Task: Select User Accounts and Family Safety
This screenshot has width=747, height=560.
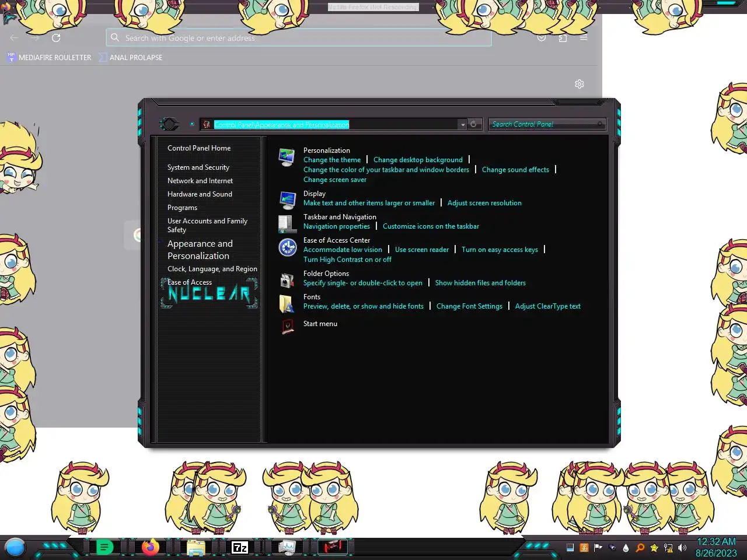Action: (207, 225)
